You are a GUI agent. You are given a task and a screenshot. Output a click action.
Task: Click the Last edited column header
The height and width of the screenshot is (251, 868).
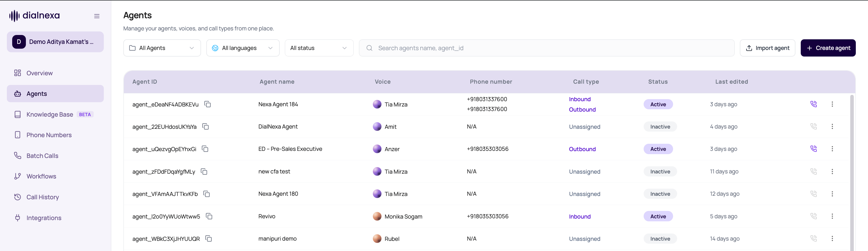coord(731,82)
